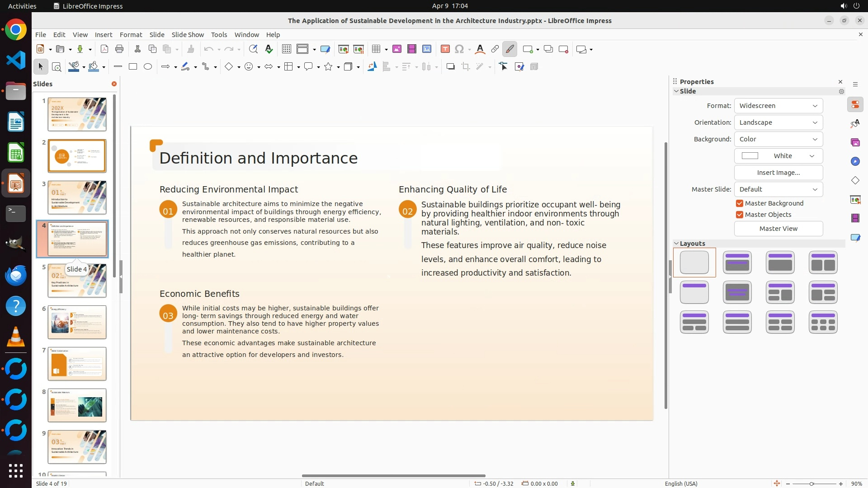Viewport: 868px width, 488px height.
Task: Uncheck the Master Background checkbox
Action: [x=740, y=203]
